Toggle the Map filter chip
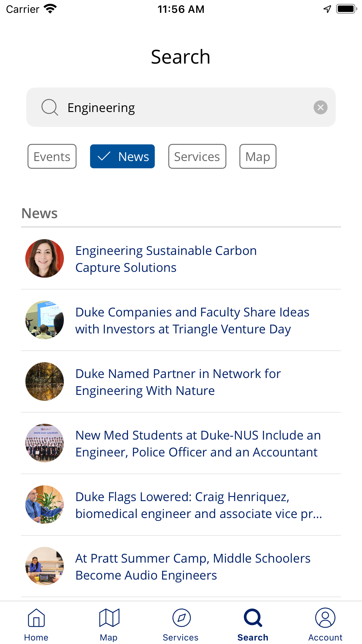The width and height of the screenshot is (362, 644). (x=258, y=156)
